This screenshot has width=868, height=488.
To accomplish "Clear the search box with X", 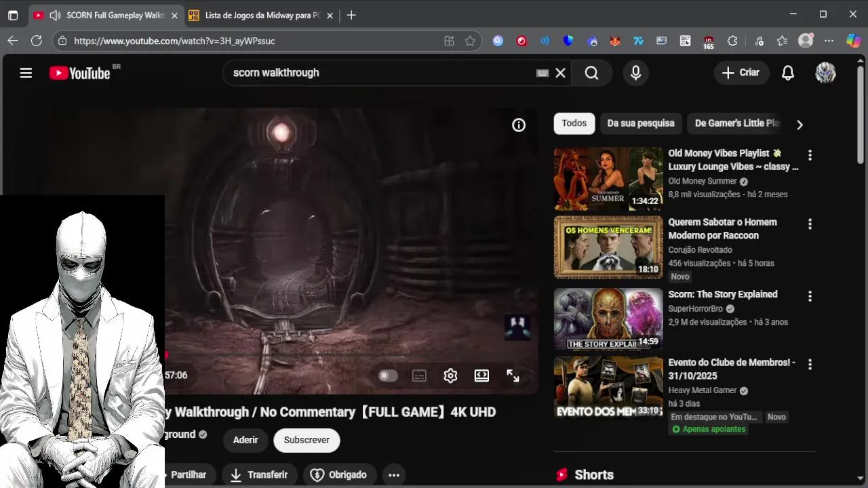I will [x=560, y=73].
